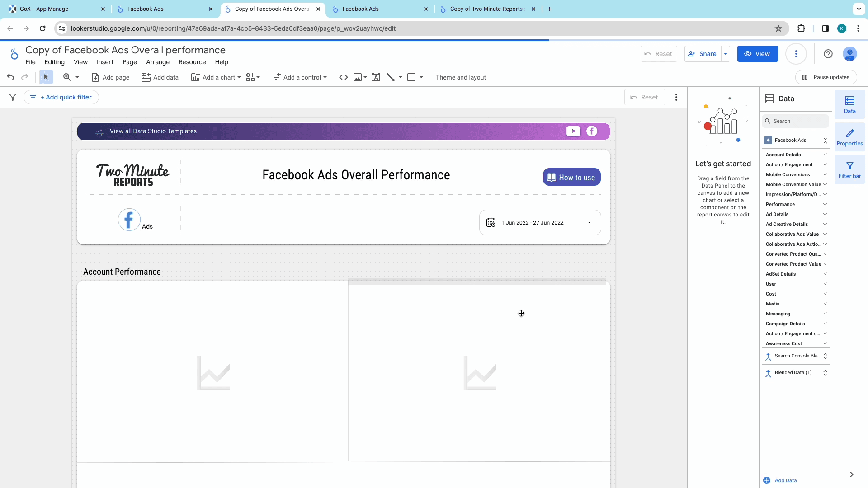Open the help question mark icon

point(828,54)
